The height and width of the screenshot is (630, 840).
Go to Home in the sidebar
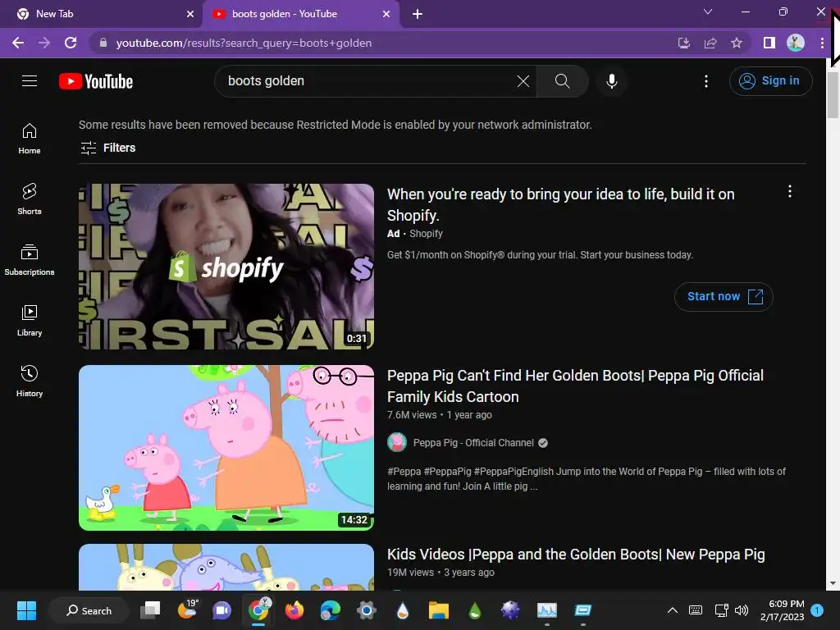coord(30,139)
